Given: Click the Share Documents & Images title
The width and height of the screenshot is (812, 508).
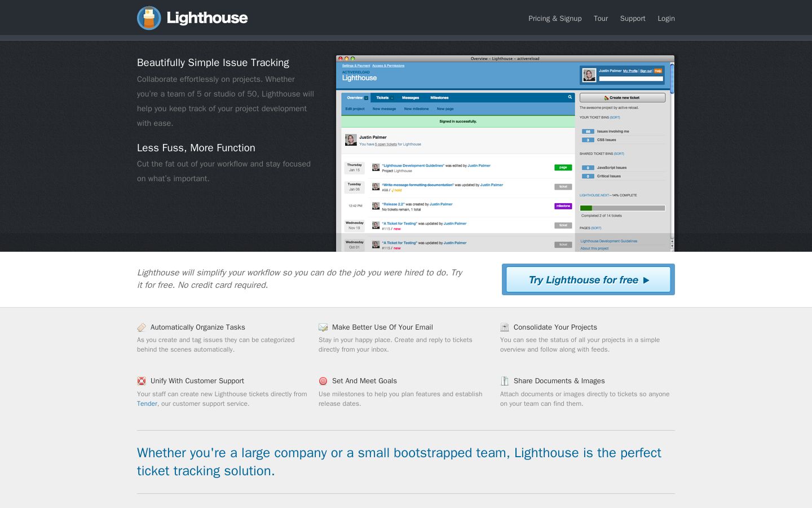Looking at the screenshot, I should pyautogui.click(x=559, y=381).
